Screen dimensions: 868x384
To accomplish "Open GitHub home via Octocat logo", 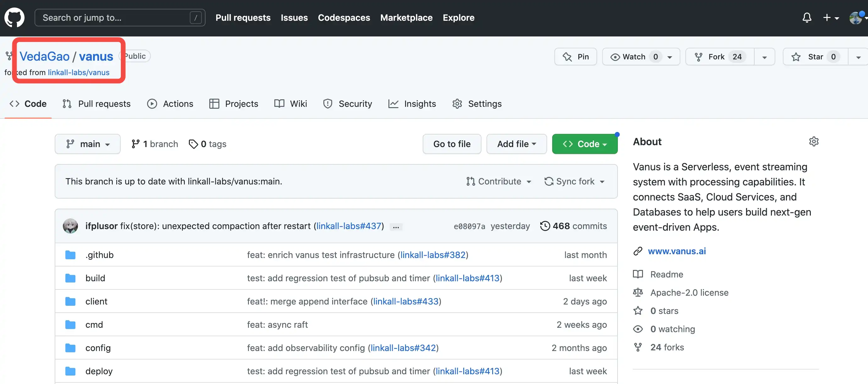I will 14,18.
